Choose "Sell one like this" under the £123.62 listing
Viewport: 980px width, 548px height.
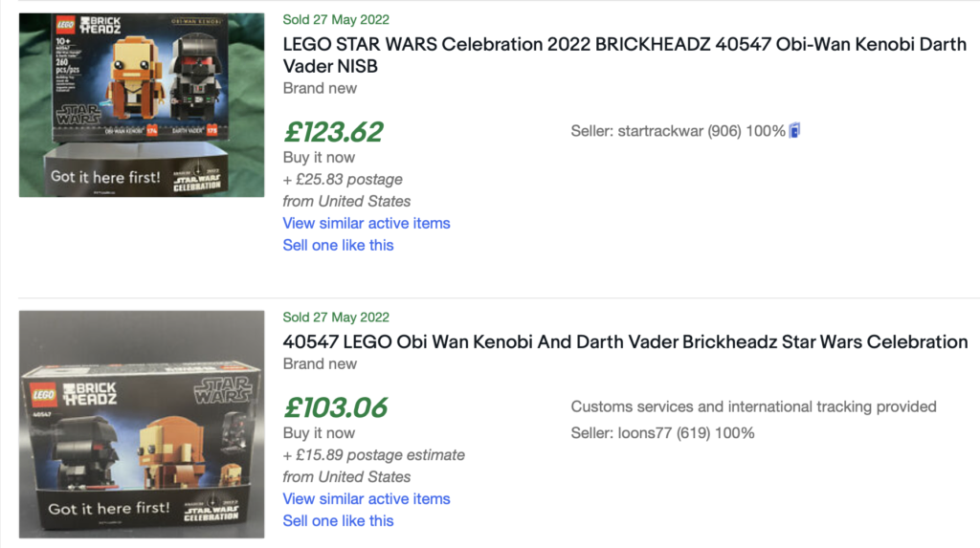click(x=338, y=245)
